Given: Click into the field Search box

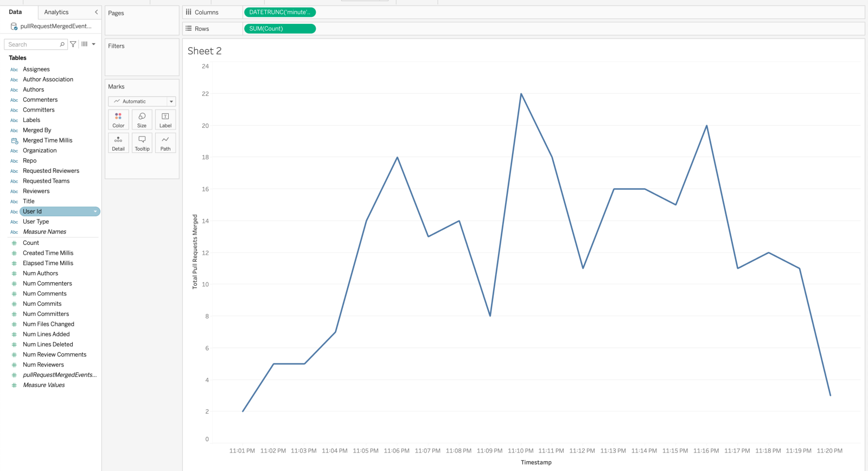Looking at the screenshot, I should (x=33, y=44).
